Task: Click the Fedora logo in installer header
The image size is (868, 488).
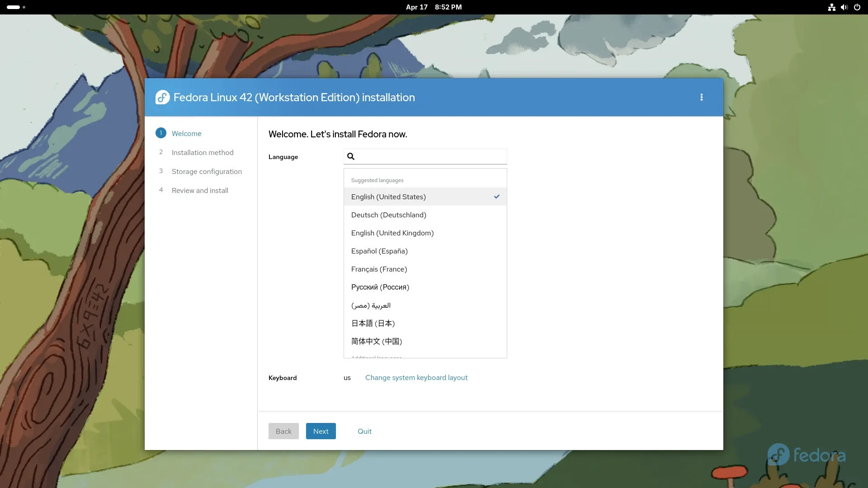Action: (163, 97)
